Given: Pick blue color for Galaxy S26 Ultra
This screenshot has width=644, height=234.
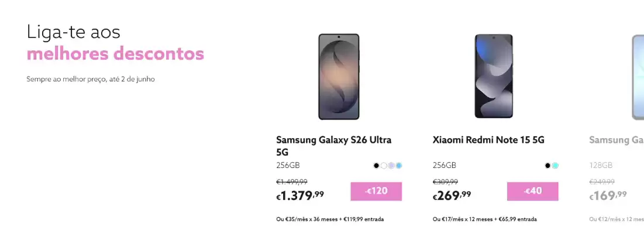Looking at the screenshot, I should [399, 166].
